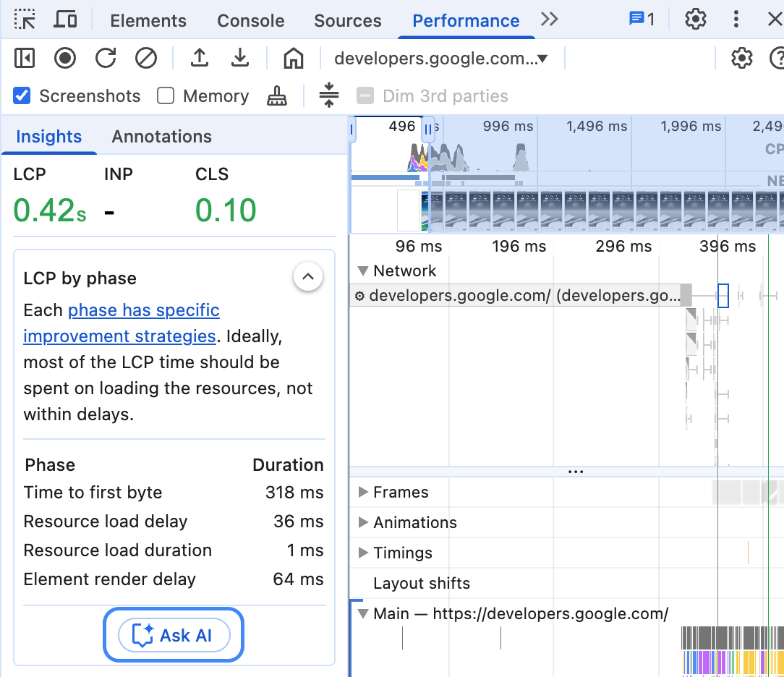Collapse the LCP by phase card
This screenshot has height=677, width=784.
click(308, 276)
